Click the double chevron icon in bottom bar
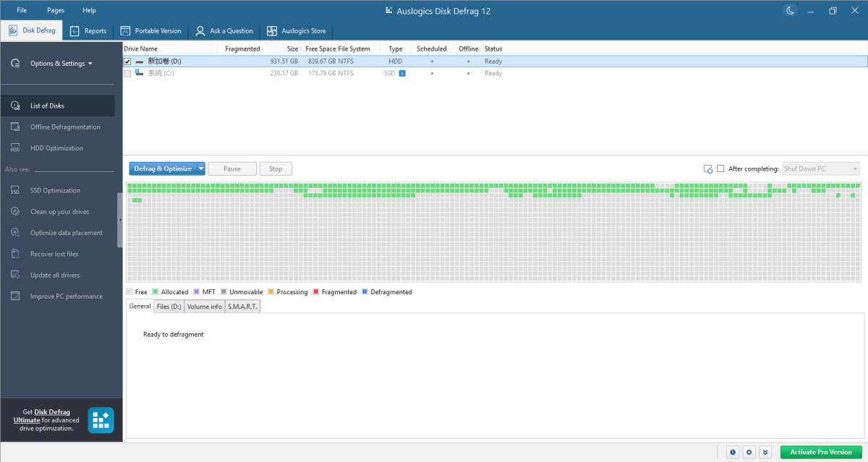868x462 pixels. (766, 452)
